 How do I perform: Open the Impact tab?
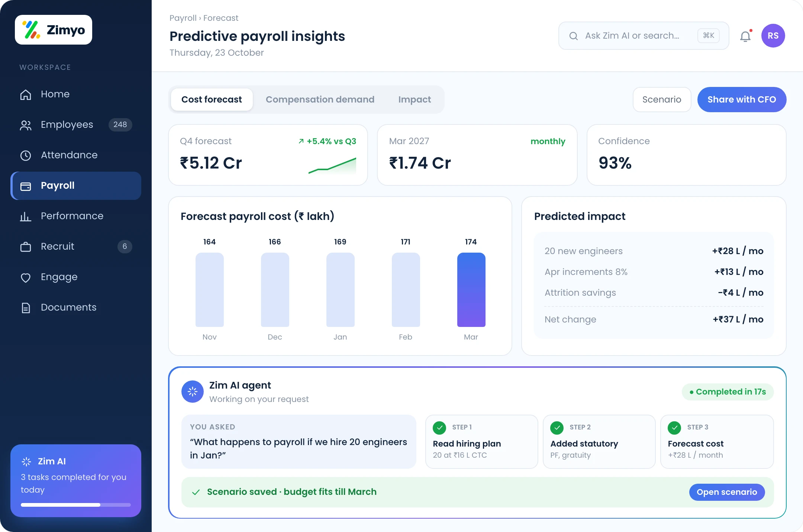[x=415, y=100]
